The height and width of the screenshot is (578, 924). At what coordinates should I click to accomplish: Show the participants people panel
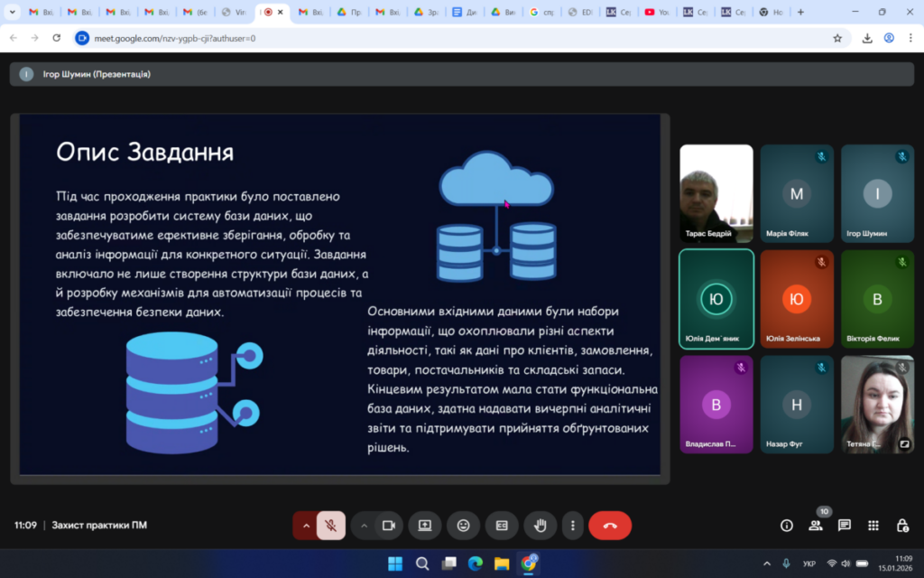(816, 526)
